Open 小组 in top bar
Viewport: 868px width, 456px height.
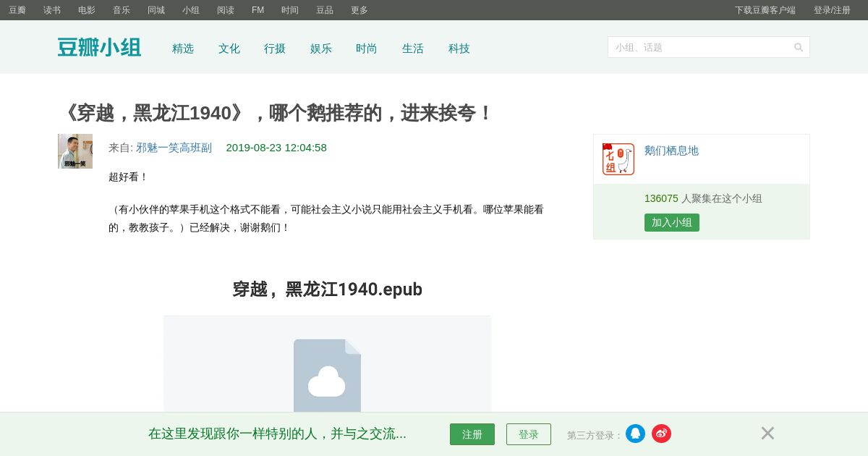point(191,10)
